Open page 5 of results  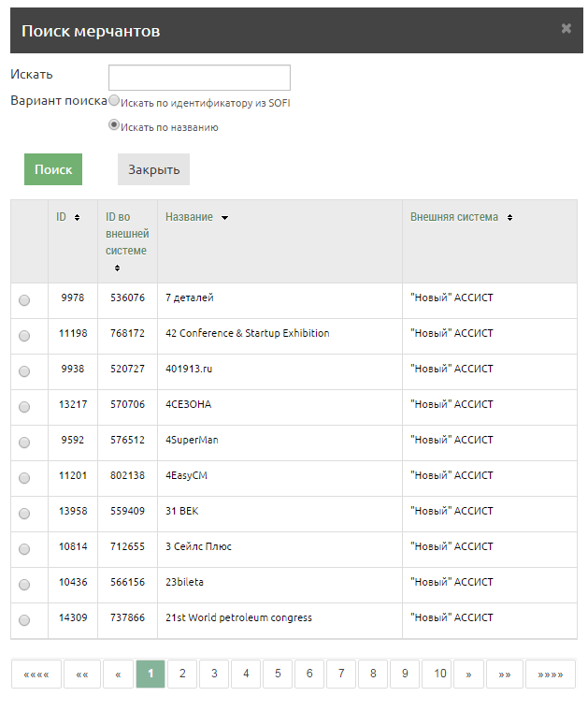click(x=278, y=674)
